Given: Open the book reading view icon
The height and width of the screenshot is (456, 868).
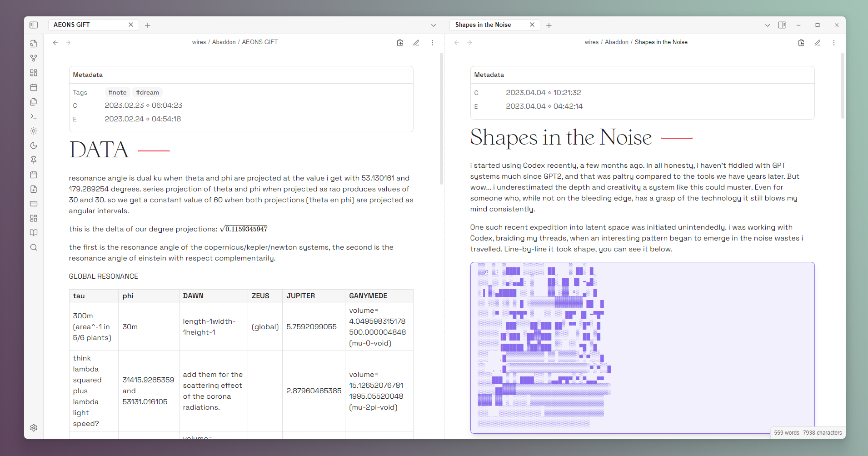Looking at the screenshot, I should point(34,232).
